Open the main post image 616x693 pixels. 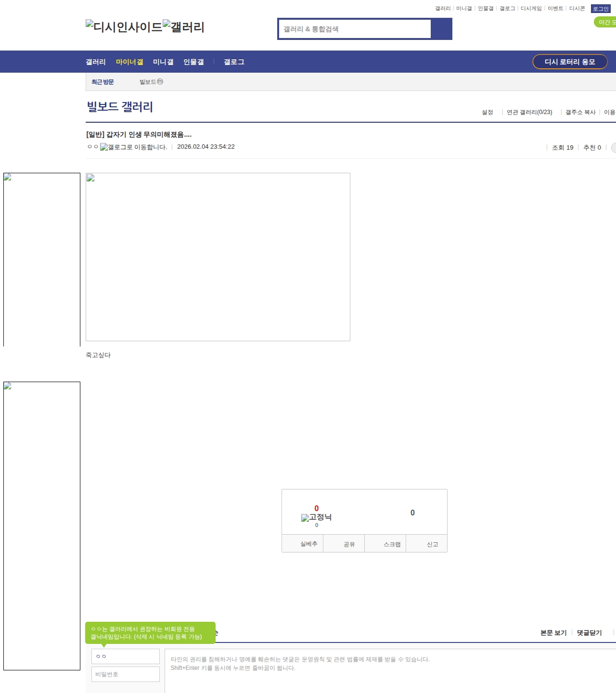[x=218, y=257]
